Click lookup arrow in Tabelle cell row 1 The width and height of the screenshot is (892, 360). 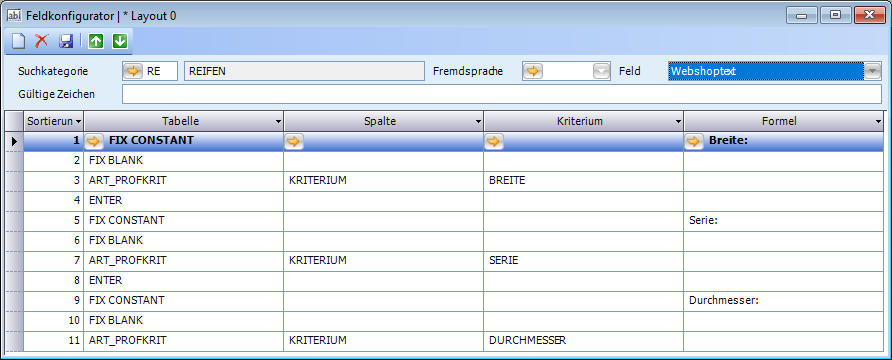tap(94, 140)
